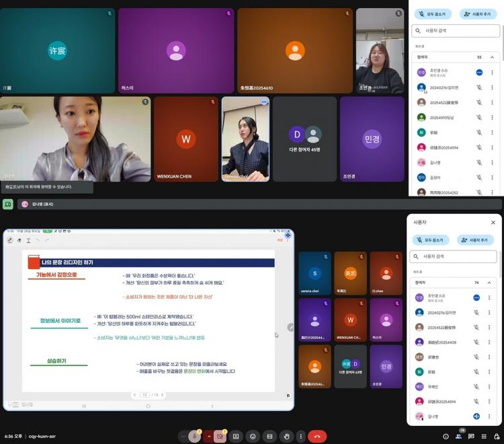Click the present screen icon
The width and height of the screenshot is (504, 444).
[236, 436]
